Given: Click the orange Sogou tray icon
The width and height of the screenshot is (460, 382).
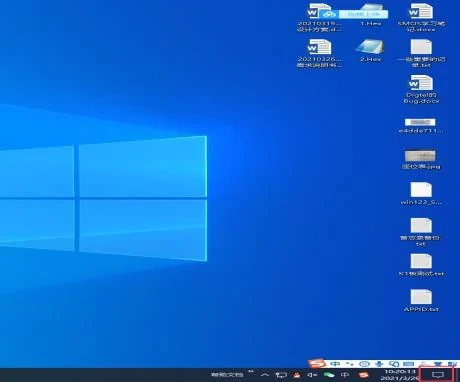Looking at the screenshot, I should tap(363, 375).
